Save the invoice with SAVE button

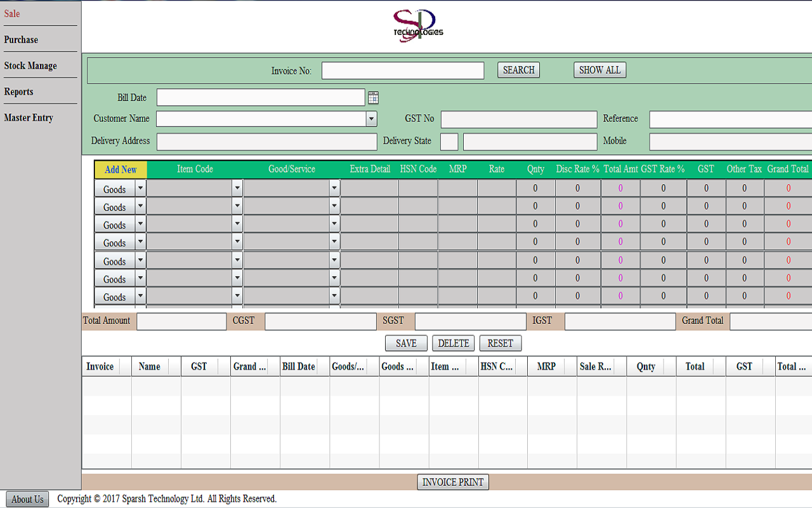click(406, 343)
